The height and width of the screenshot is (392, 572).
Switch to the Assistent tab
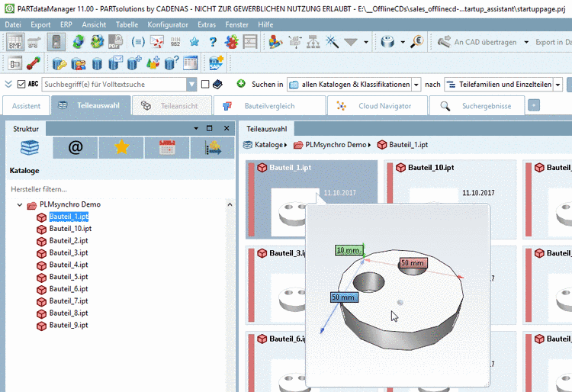pos(26,106)
